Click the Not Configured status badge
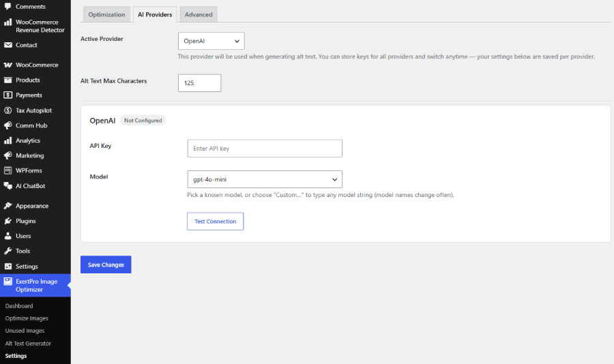The width and height of the screenshot is (614, 364). [x=143, y=121]
